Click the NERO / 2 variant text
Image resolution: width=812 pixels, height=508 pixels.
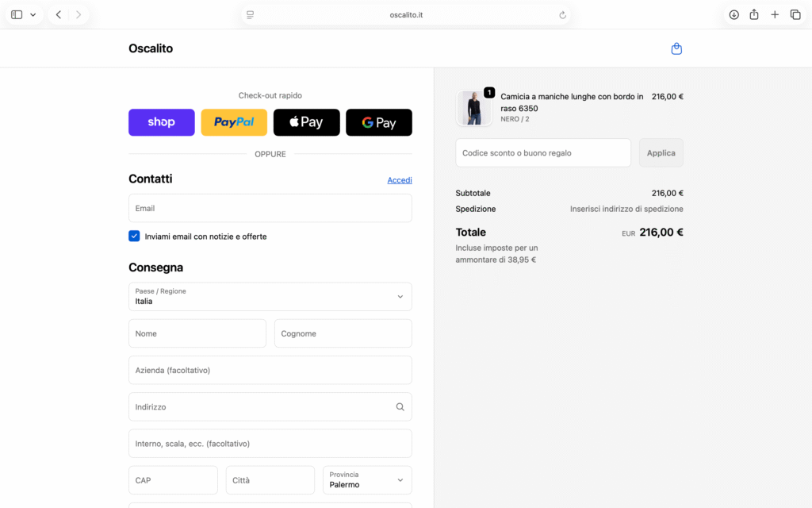point(515,119)
